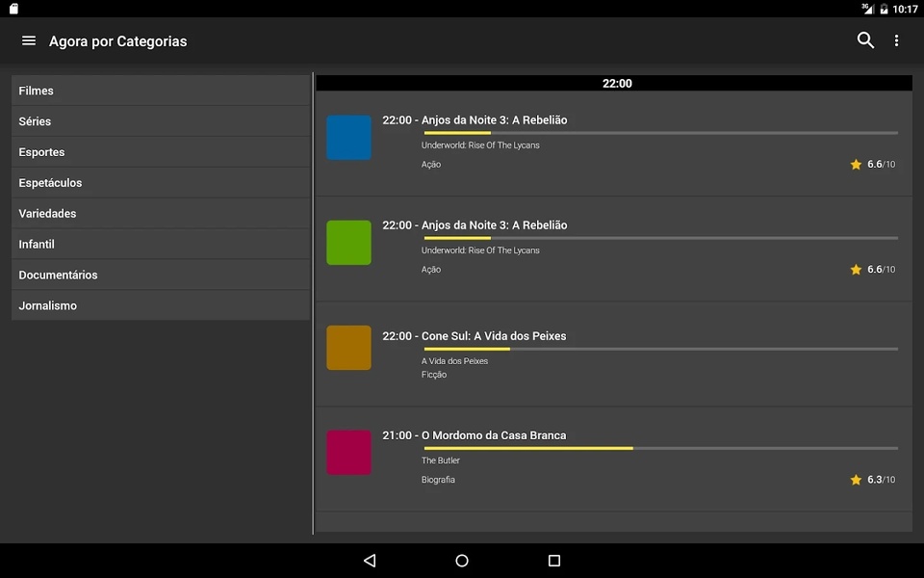Choose the Esportes category
Viewport: 924px width, 578px height.
point(161,151)
